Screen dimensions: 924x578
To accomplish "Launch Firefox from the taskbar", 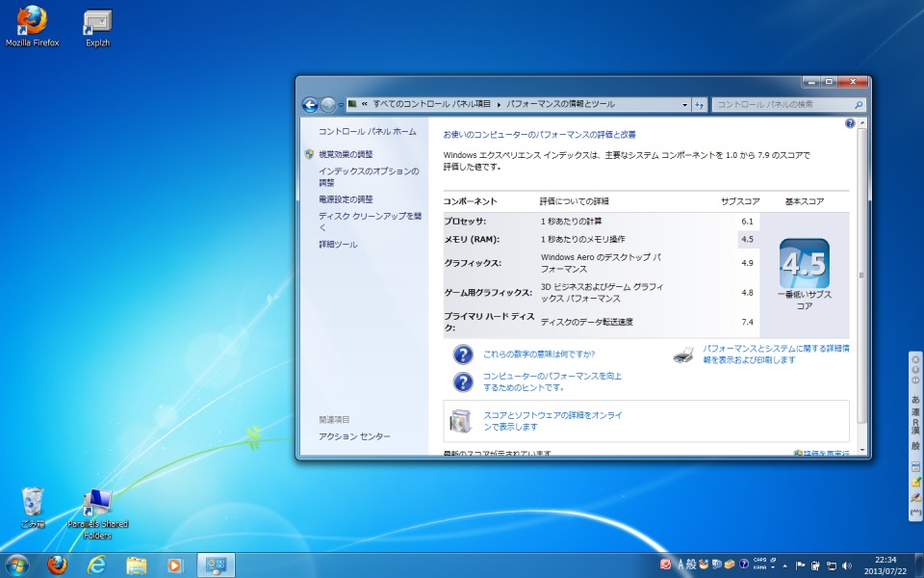I will [57, 565].
